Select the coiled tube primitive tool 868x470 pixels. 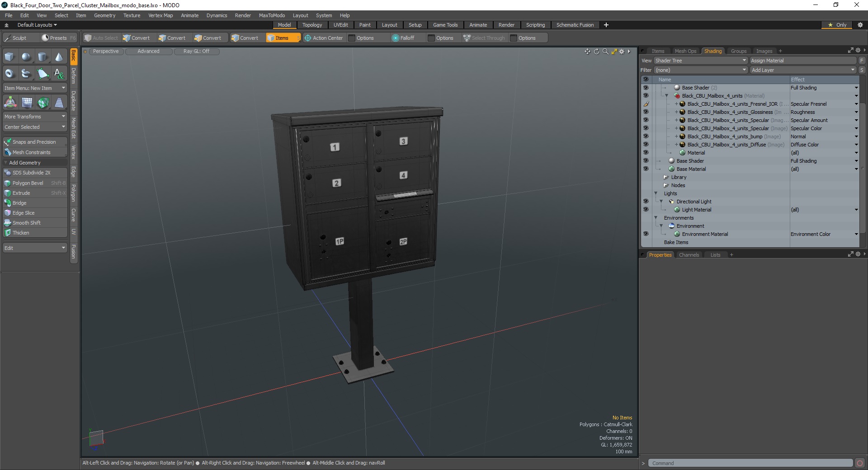[26, 73]
